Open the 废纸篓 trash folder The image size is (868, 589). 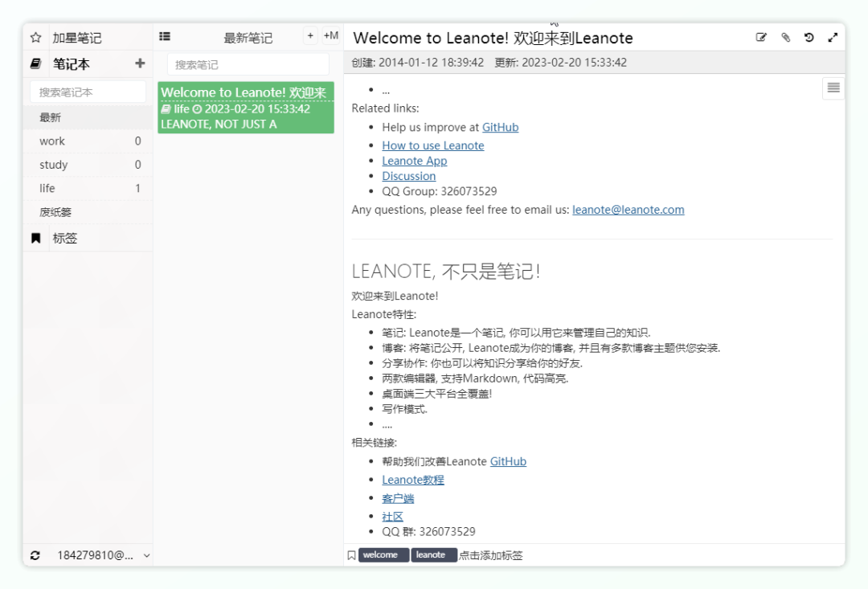88,212
